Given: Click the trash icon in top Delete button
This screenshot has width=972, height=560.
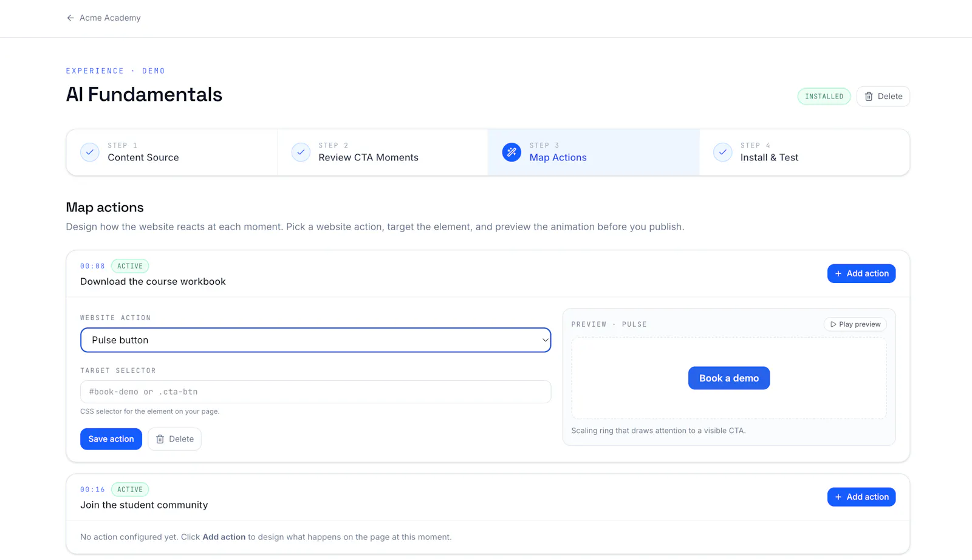Looking at the screenshot, I should 869,97.
